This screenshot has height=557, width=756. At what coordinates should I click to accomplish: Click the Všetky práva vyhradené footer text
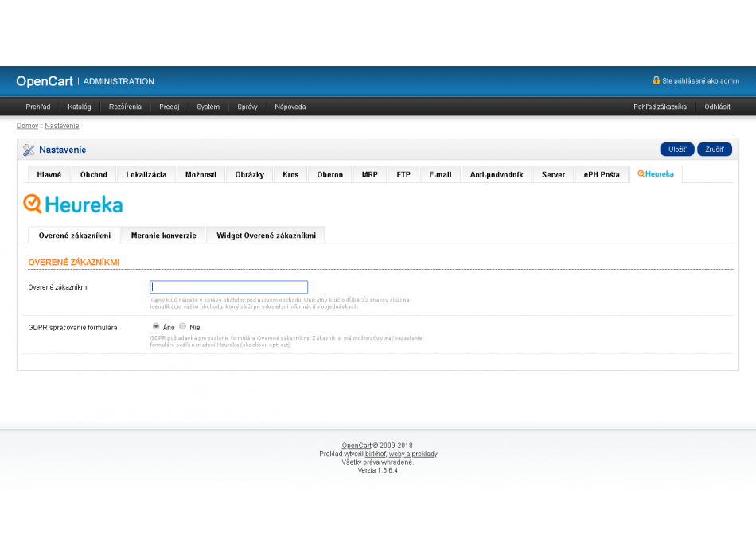(377, 462)
